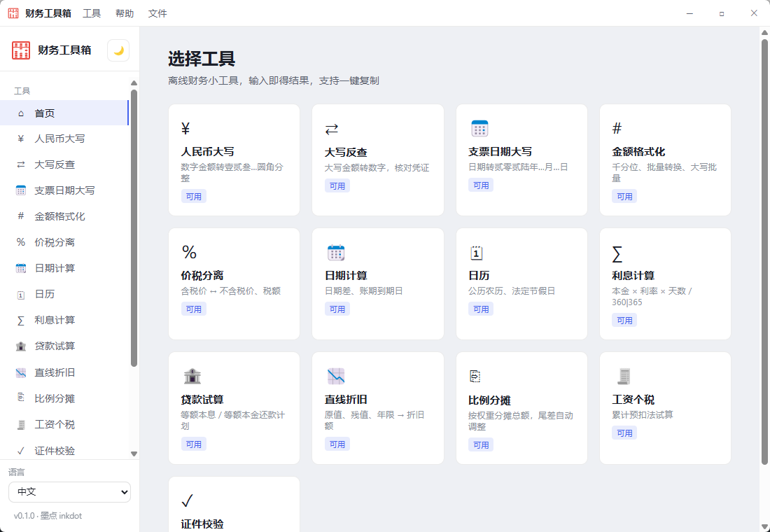Click the swap arrows icon on 大写反查 card
Screen dimensions: 770x532
[332, 129]
